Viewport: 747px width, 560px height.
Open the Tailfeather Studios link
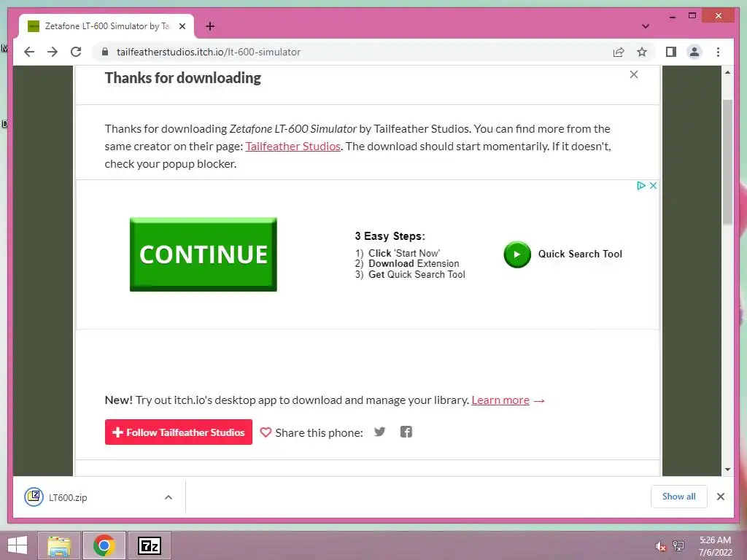tap(293, 146)
